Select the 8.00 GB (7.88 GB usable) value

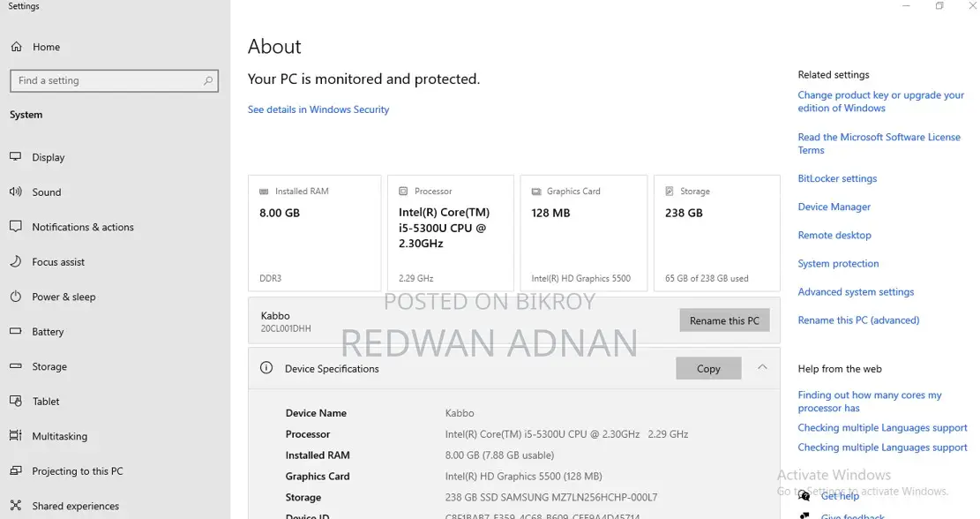pos(499,455)
